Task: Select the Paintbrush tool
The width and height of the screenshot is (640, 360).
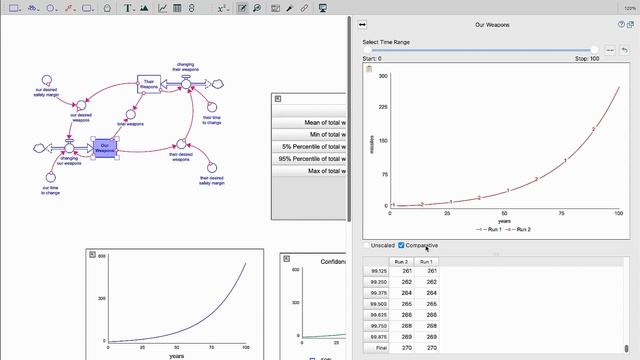Action: click(289, 8)
